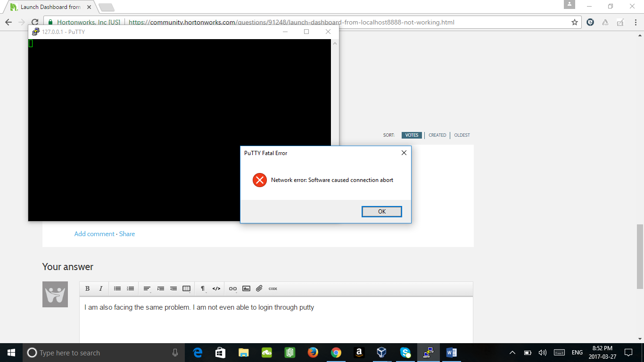The width and height of the screenshot is (644, 362).
Task: Dismiss the PuTTY Fatal Error with OK
Action: [x=382, y=211]
